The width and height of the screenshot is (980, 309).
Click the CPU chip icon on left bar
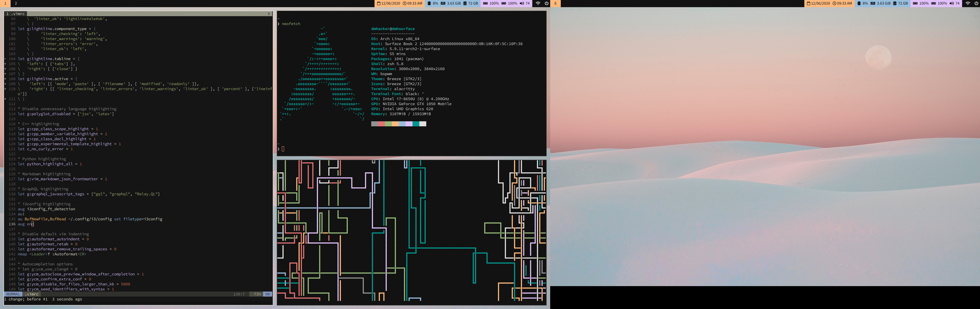coord(429,3)
